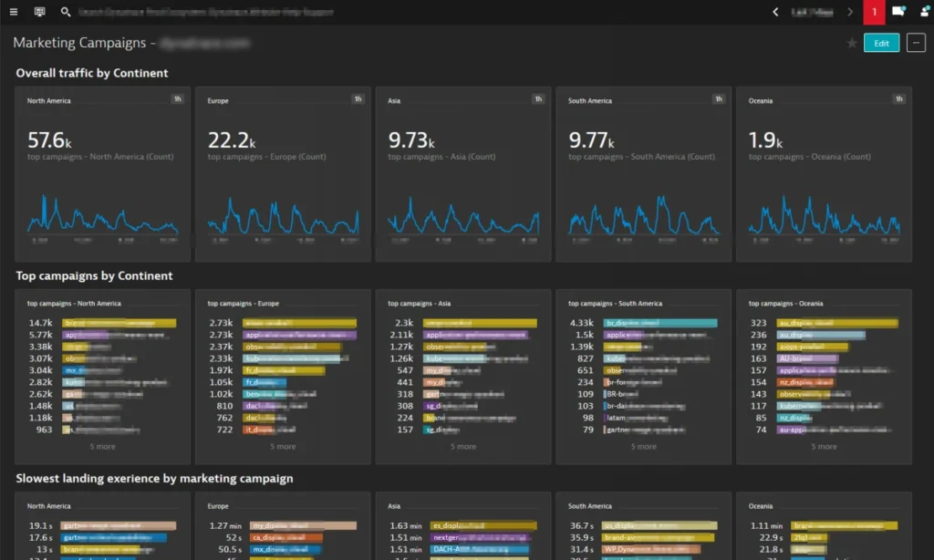This screenshot has width=934, height=560.
Task: Open the timeframe selector in the top bar
Action: pos(812,12)
